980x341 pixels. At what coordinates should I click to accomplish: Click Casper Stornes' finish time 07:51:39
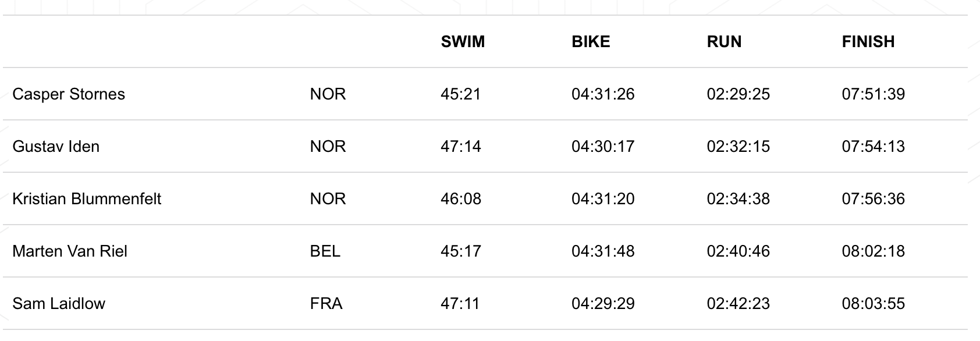pos(873,94)
